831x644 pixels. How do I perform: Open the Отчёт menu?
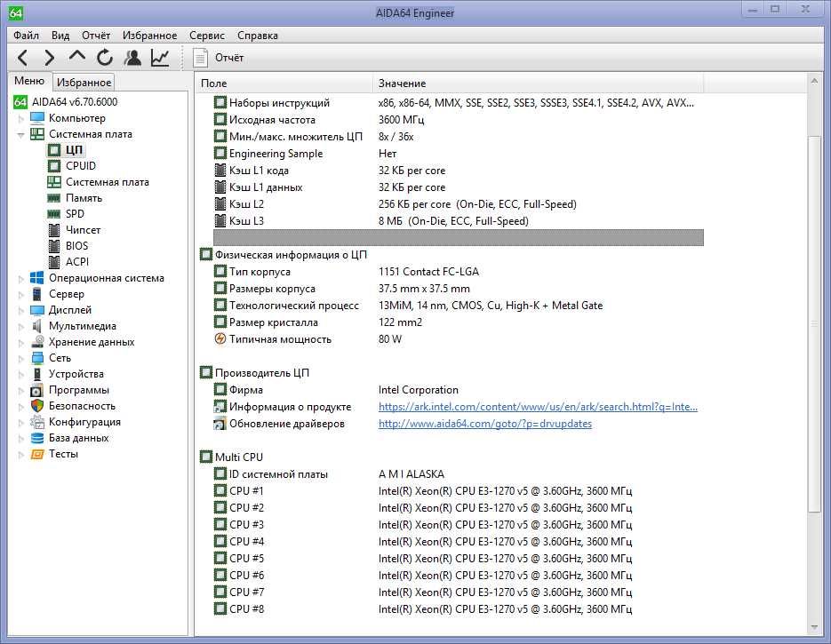(96, 35)
